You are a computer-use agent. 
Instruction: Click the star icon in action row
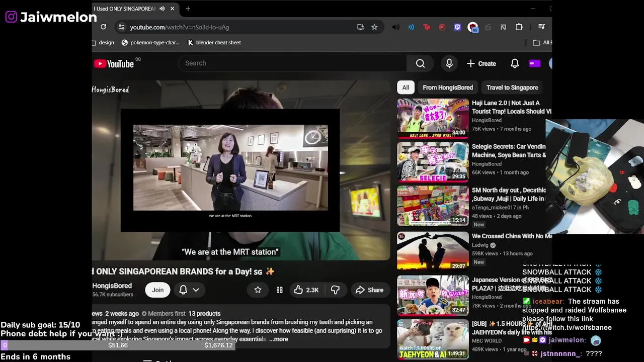coord(258,290)
